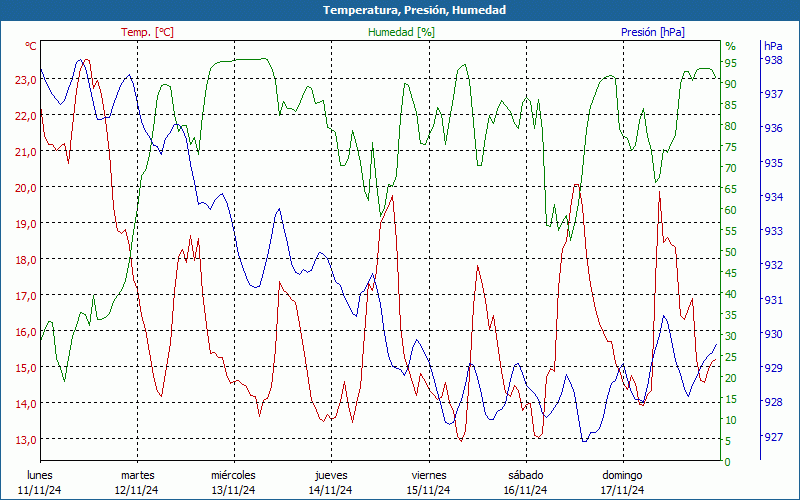Click the 'lunes' day label
Image resolution: width=800 pixels, height=500 pixels.
tap(40, 476)
